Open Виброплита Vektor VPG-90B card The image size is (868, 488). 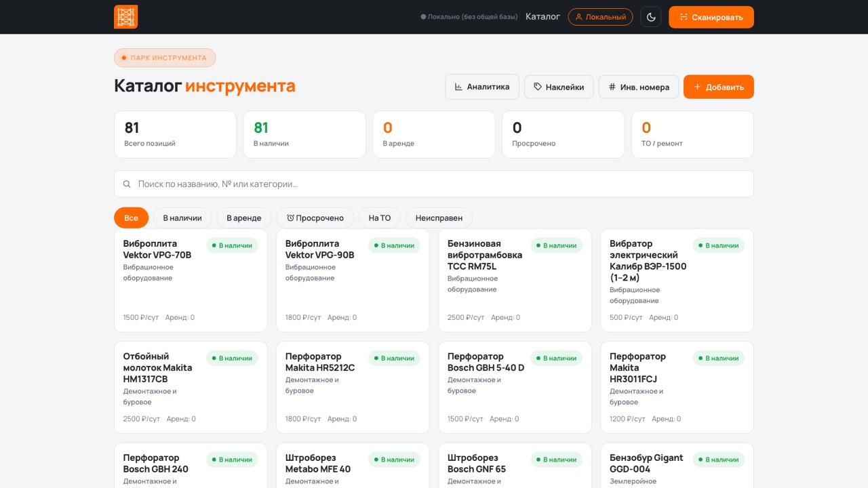pos(353,281)
